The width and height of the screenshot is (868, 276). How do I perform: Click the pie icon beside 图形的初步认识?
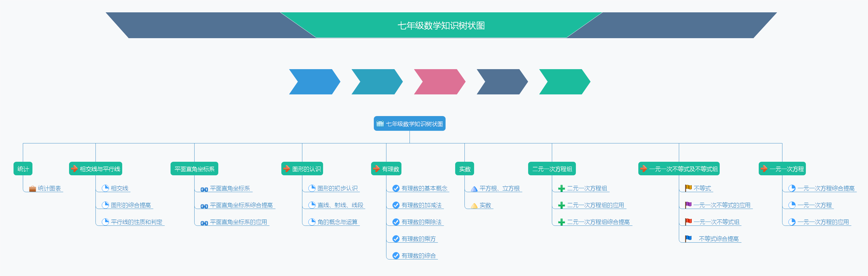[312, 188]
